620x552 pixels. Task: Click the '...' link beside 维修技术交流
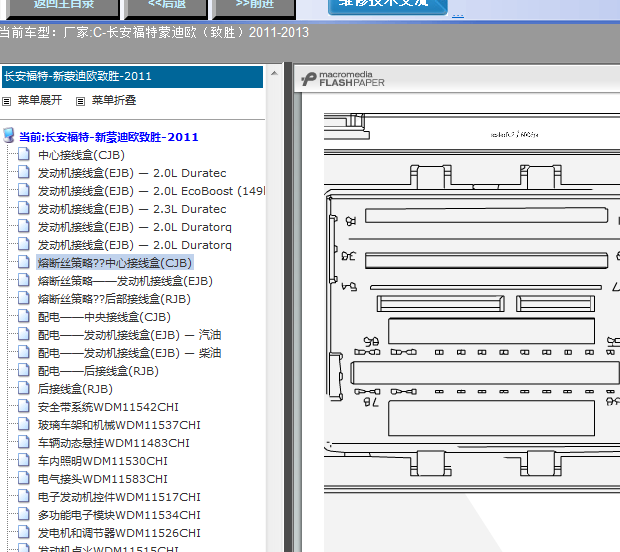[x=457, y=15]
